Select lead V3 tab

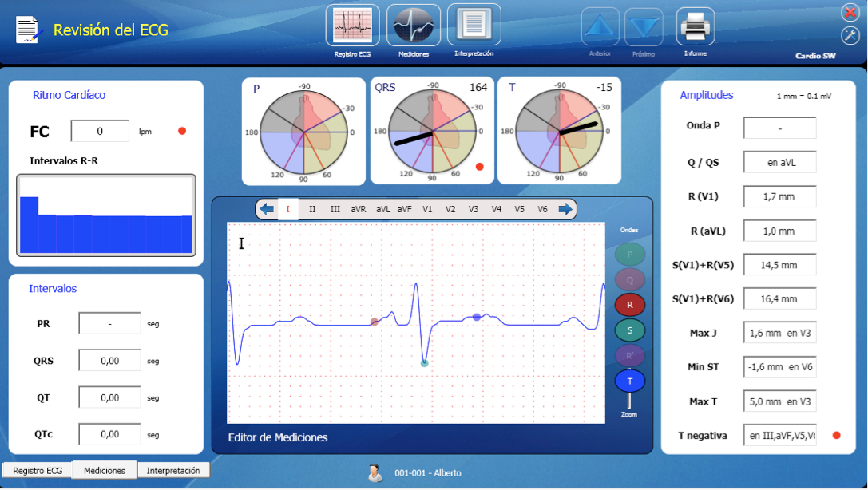coord(474,209)
